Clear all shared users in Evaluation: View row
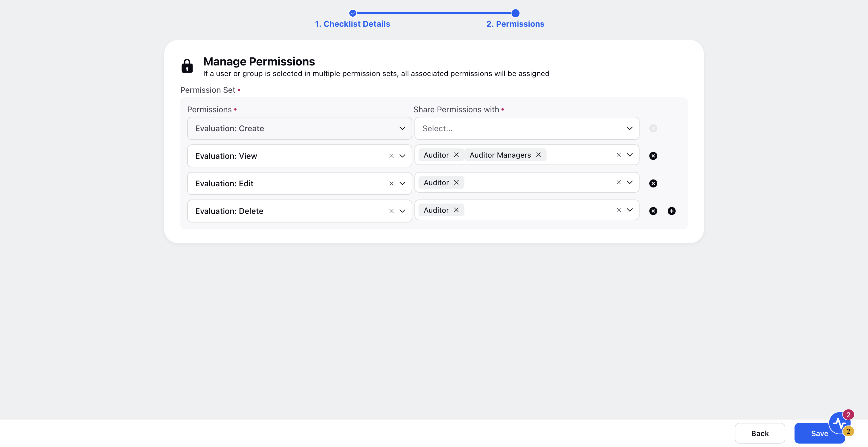Screen dimensions: 868x447 click(619, 155)
